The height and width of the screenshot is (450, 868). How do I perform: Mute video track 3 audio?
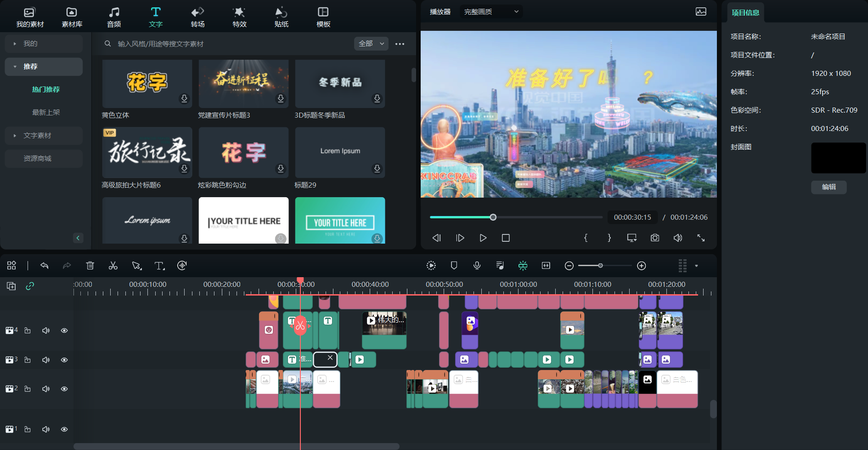pyautogui.click(x=46, y=360)
